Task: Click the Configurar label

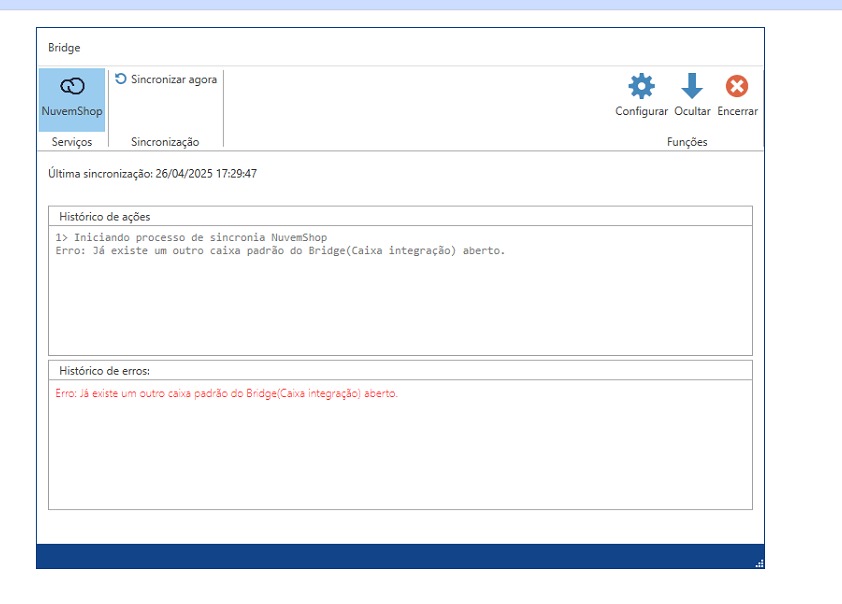Action: 641,111
